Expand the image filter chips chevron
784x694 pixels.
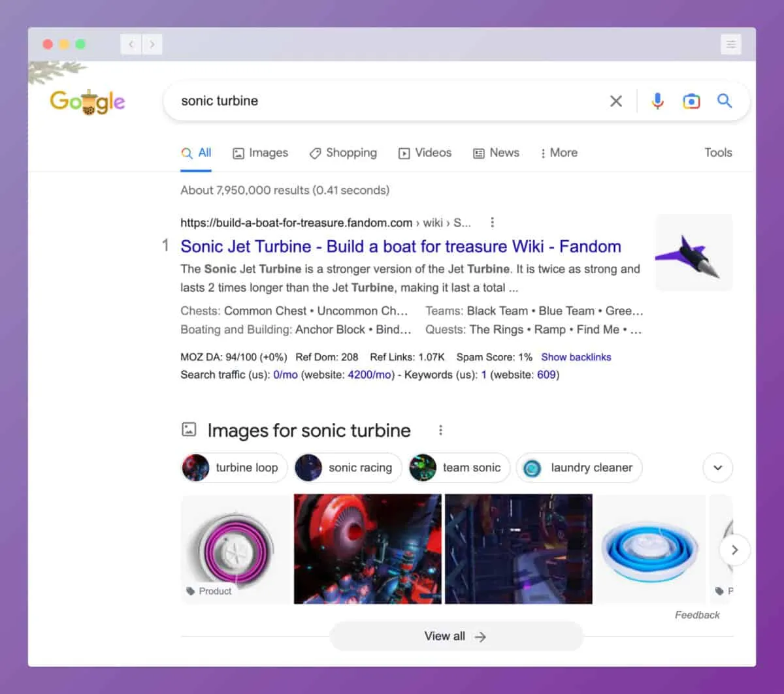[717, 467]
